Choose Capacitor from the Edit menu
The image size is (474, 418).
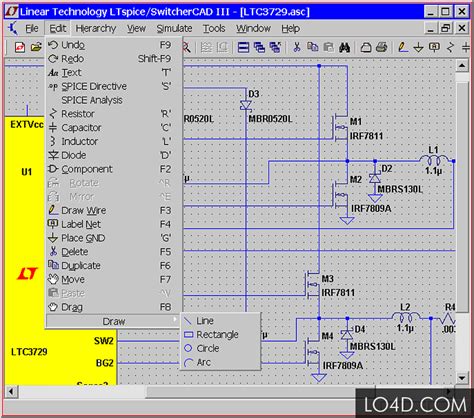tap(113, 128)
